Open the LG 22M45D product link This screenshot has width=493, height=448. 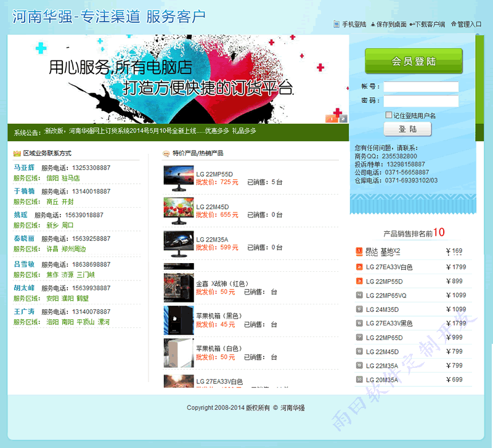[x=213, y=206]
